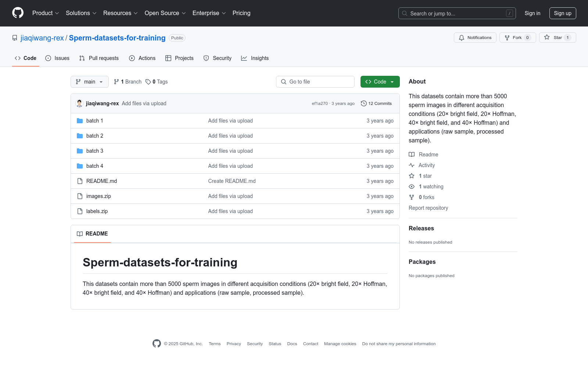Click the batch 4 folder icon
The image size is (588, 368).
tap(80, 166)
